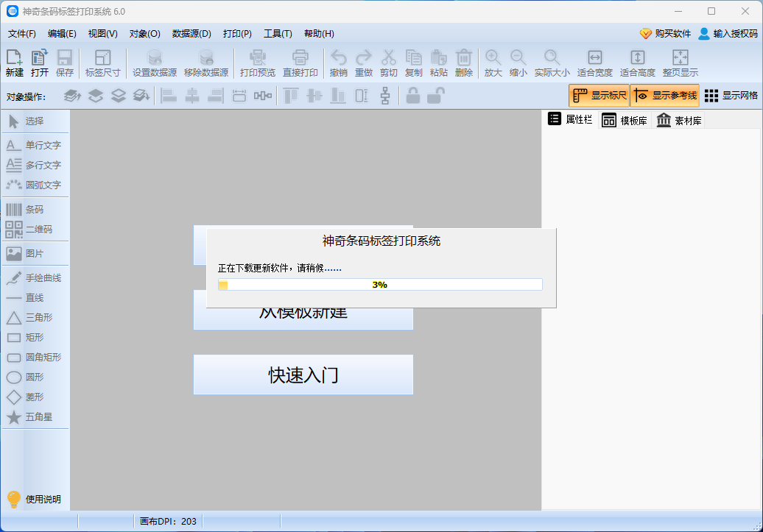Screen dimensions: 763x532
Task: Click the 购买软件 link
Action: coord(665,34)
